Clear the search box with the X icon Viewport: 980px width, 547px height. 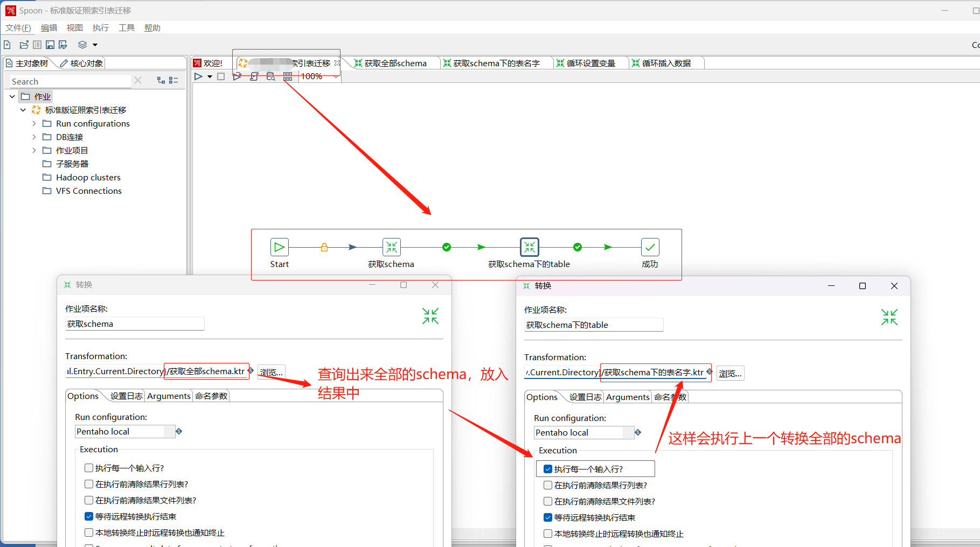click(138, 80)
